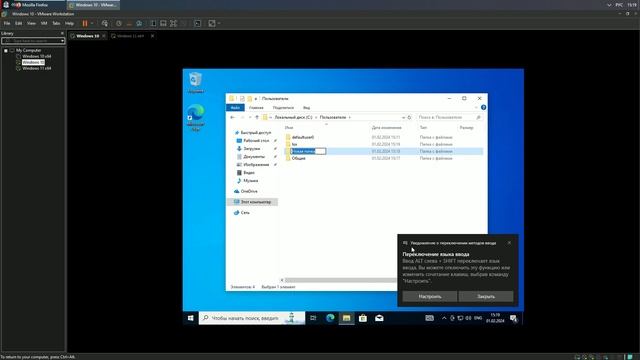This screenshot has width=640, height=360.
Task: Click the Explorer help question icon
Action: 483,108
